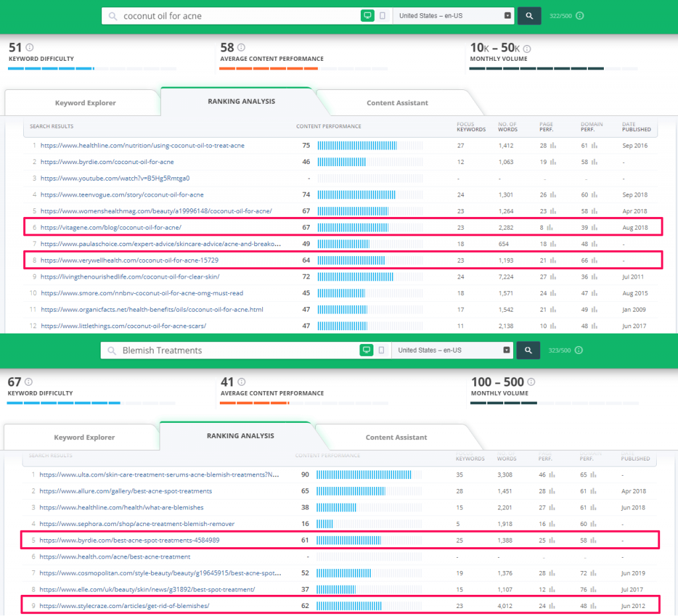Click info icon next to 323/500 counter
The width and height of the screenshot is (678, 616).
(579, 350)
